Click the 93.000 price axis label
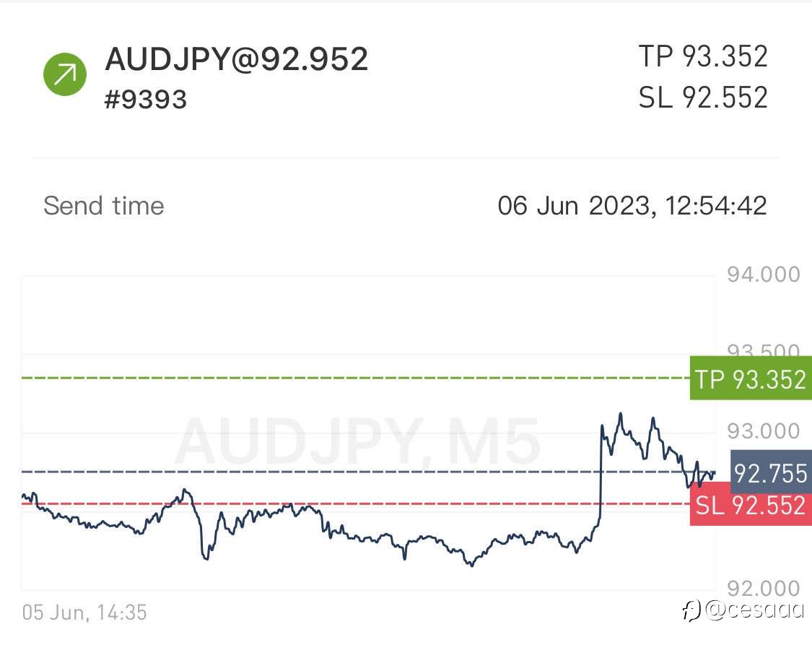812x645 pixels. (x=764, y=431)
